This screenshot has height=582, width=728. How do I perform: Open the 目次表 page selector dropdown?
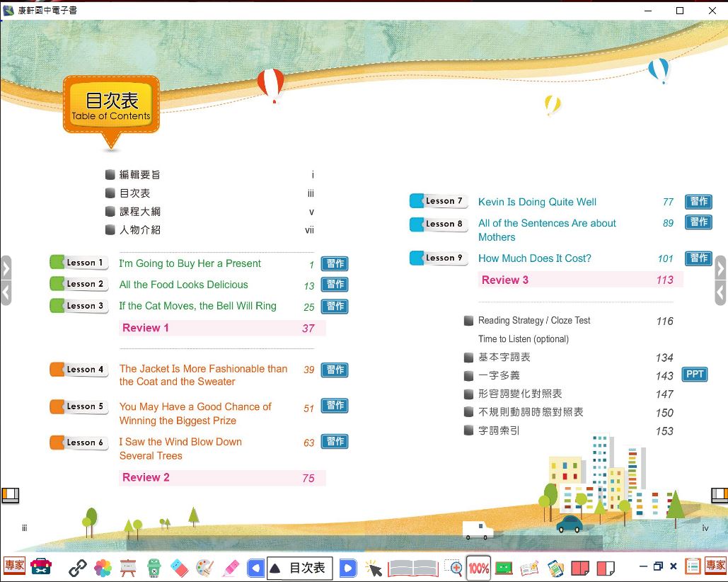[300, 567]
